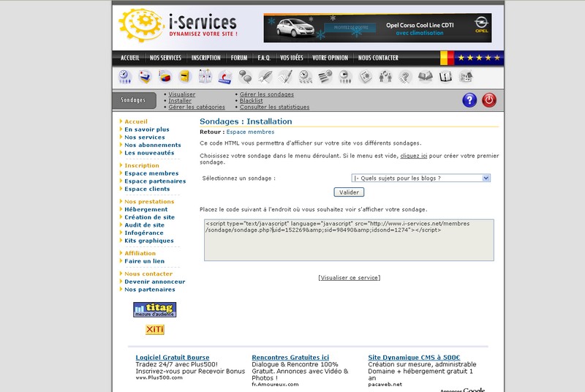Click the Sondages section tab

pyautogui.click(x=134, y=100)
